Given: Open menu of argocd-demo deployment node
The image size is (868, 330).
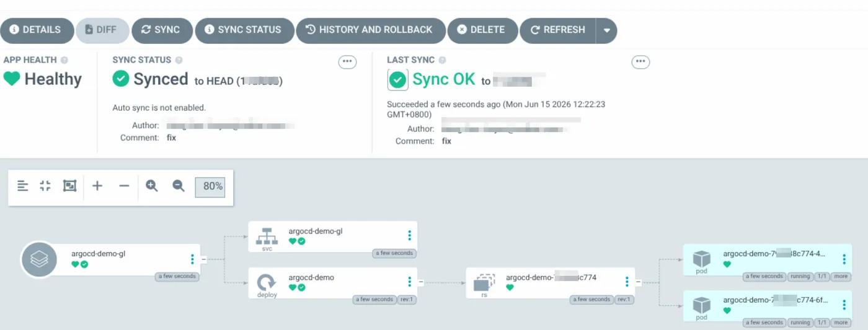Looking at the screenshot, I should [409, 282].
